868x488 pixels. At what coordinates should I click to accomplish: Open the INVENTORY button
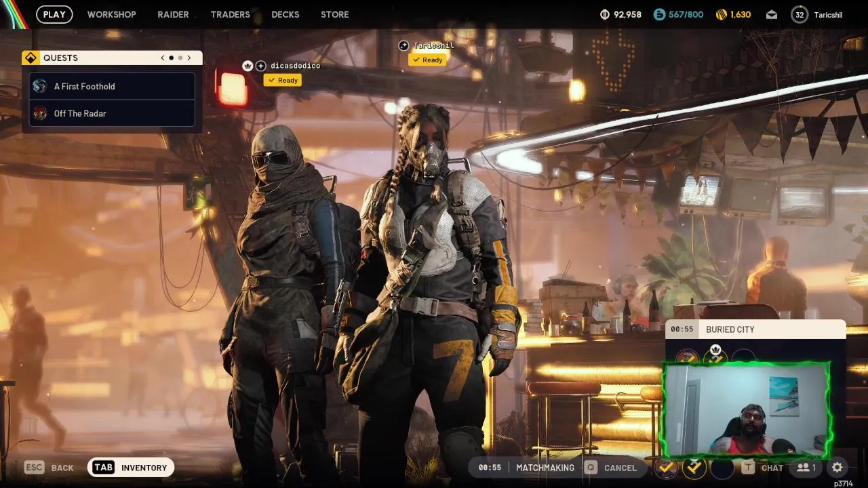tap(131, 467)
